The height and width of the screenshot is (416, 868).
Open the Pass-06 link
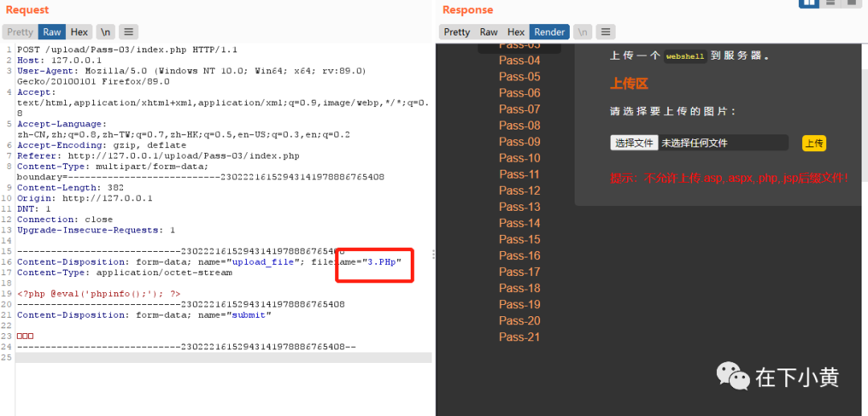tap(519, 93)
